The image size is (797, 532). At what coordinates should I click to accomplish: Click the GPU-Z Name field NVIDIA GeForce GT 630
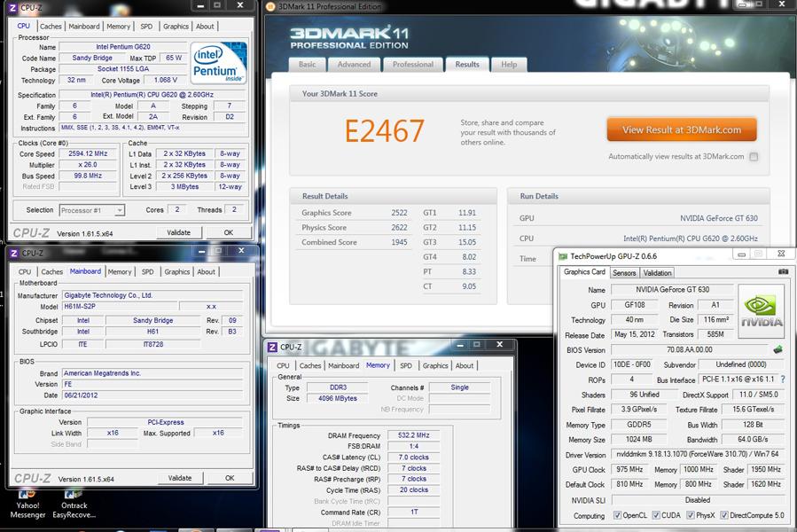[672, 289]
